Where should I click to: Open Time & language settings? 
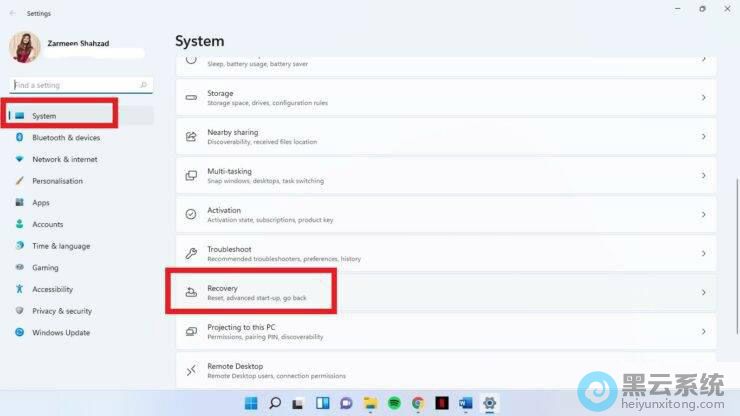[60, 246]
